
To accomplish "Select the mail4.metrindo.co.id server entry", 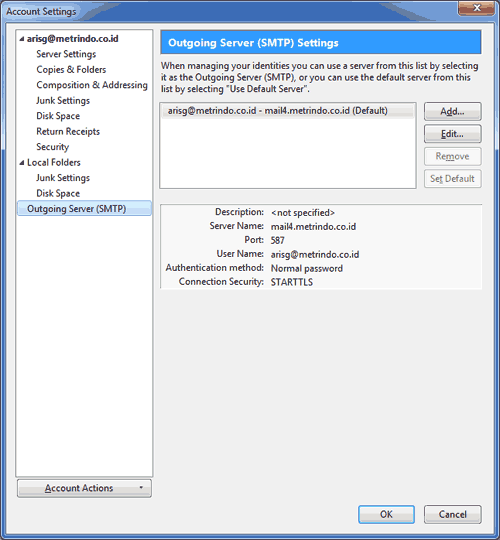I will tap(288, 111).
